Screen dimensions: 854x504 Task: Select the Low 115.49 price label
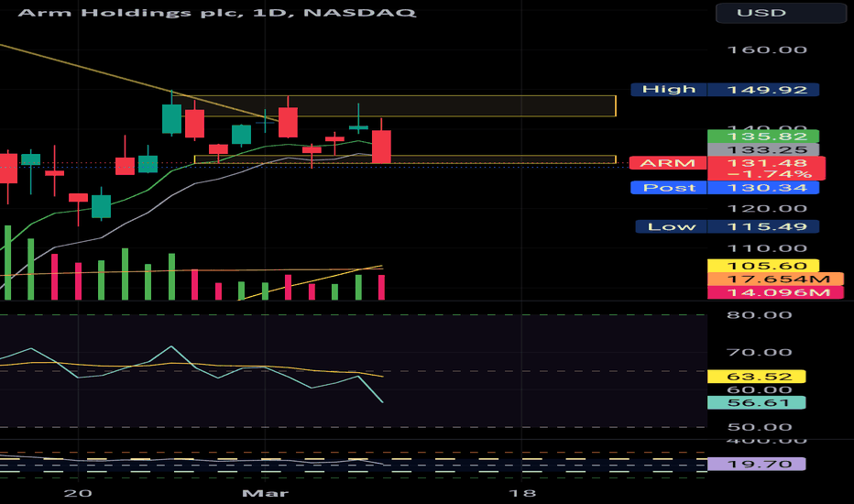pyautogui.click(x=728, y=226)
